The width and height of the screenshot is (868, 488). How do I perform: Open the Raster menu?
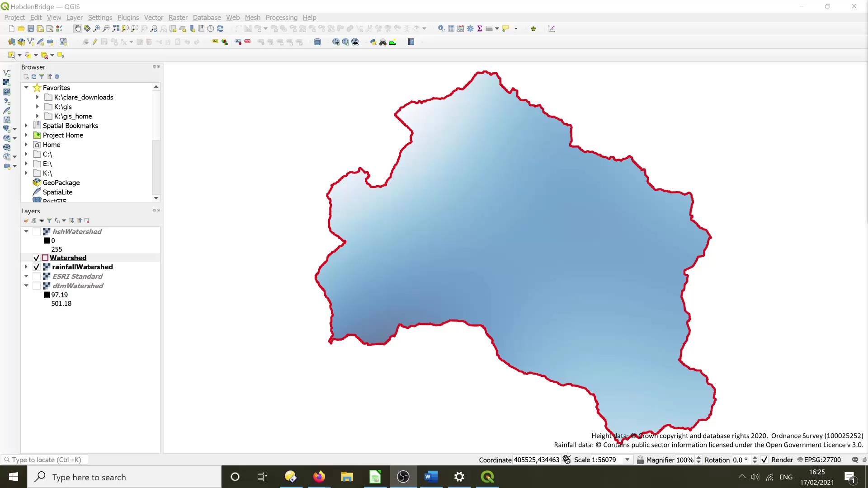[x=178, y=18]
